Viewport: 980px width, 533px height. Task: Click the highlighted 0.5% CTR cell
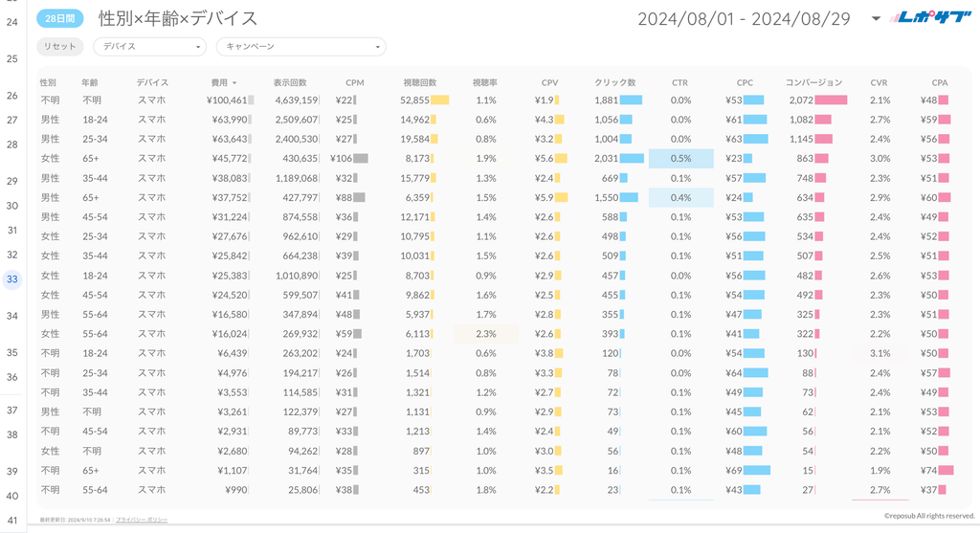click(680, 159)
